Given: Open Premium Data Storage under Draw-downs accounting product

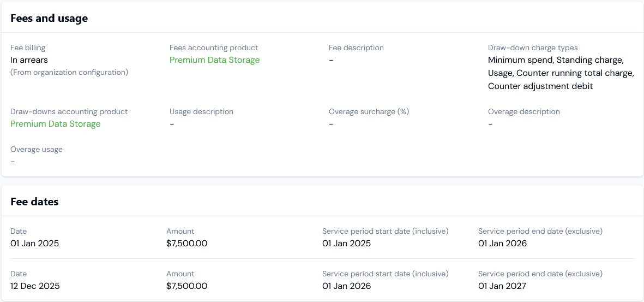Looking at the screenshot, I should [56, 124].
